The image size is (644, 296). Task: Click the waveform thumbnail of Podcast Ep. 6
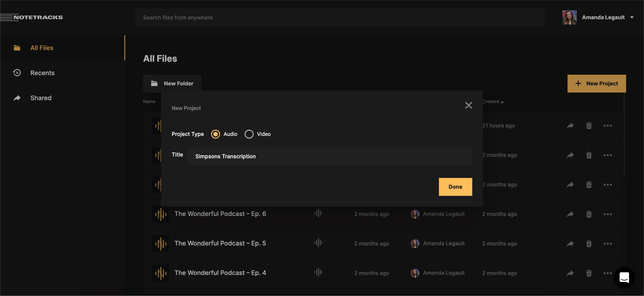(161, 214)
